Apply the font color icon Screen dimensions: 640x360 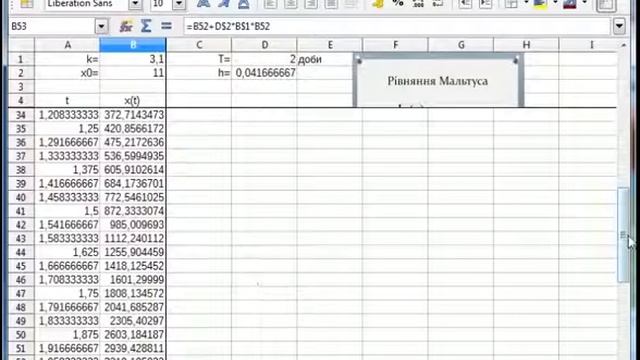[x=569, y=4]
